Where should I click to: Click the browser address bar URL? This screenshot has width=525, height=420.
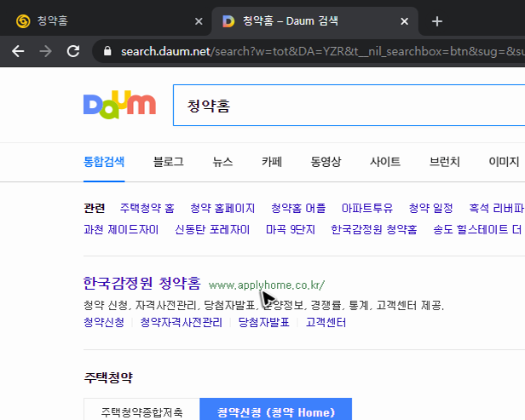pyautogui.click(x=321, y=51)
